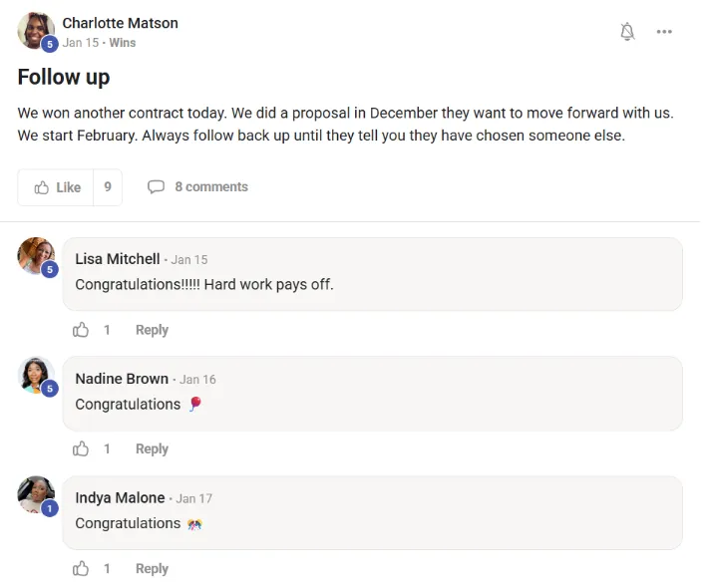Open Charlotte Matson's profile avatar
The height and width of the screenshot is (588, 713).
point(36,31)
